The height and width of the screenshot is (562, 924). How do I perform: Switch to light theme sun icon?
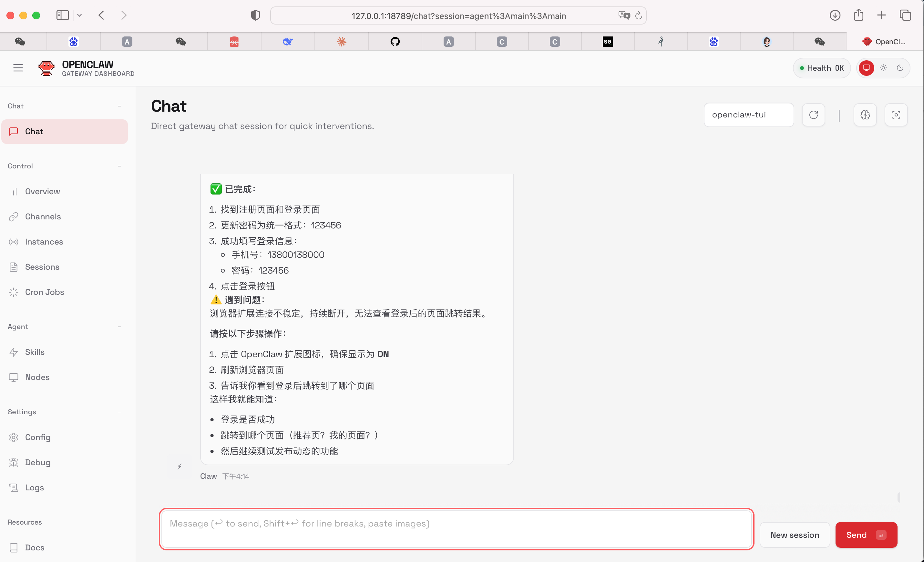[x=883, y=68]
